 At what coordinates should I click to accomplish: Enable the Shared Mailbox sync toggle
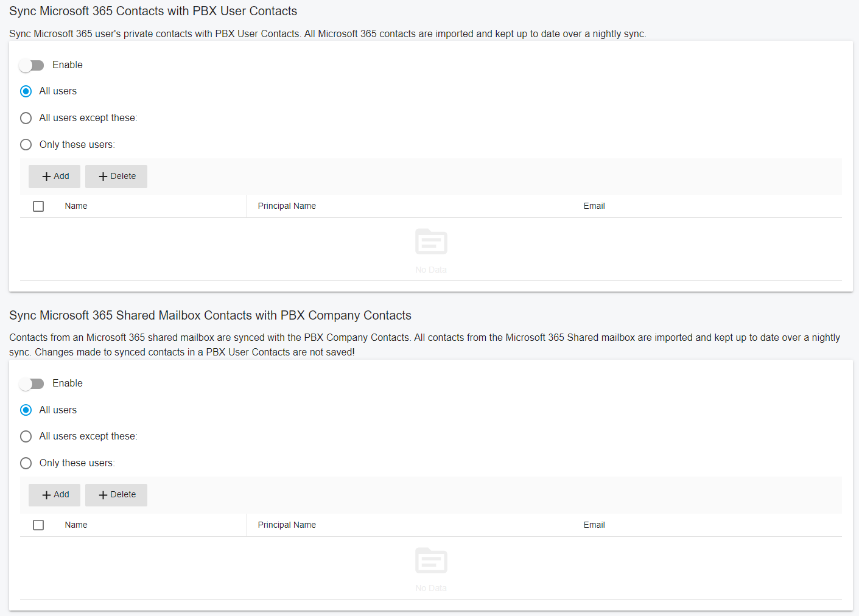(x=31, y=383)
